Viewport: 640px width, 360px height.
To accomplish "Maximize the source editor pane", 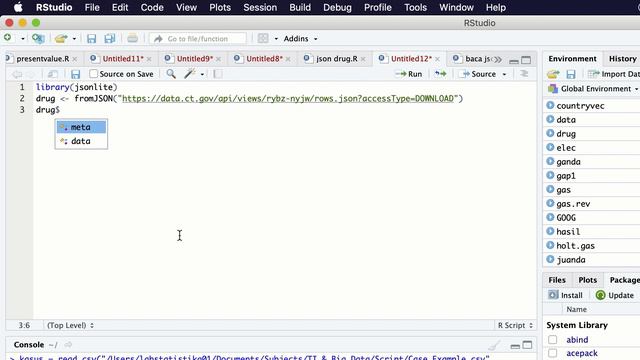I will pos(527,60).
